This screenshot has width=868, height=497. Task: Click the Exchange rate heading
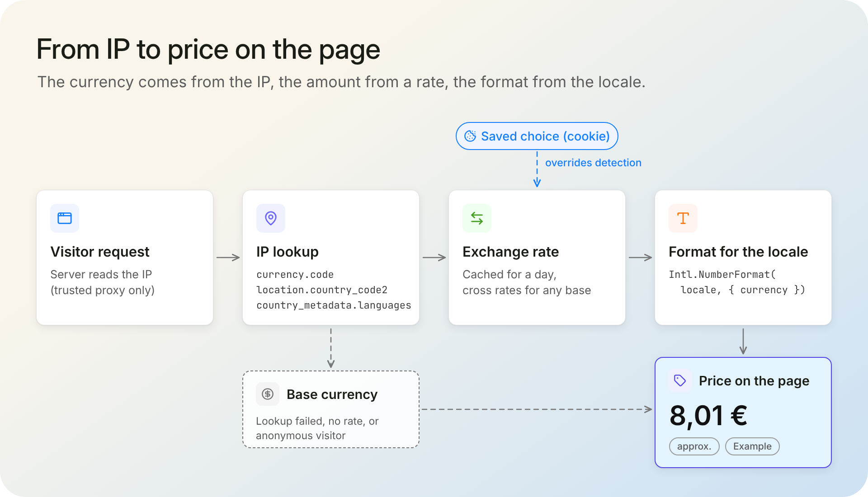click(x=511, y=252)
